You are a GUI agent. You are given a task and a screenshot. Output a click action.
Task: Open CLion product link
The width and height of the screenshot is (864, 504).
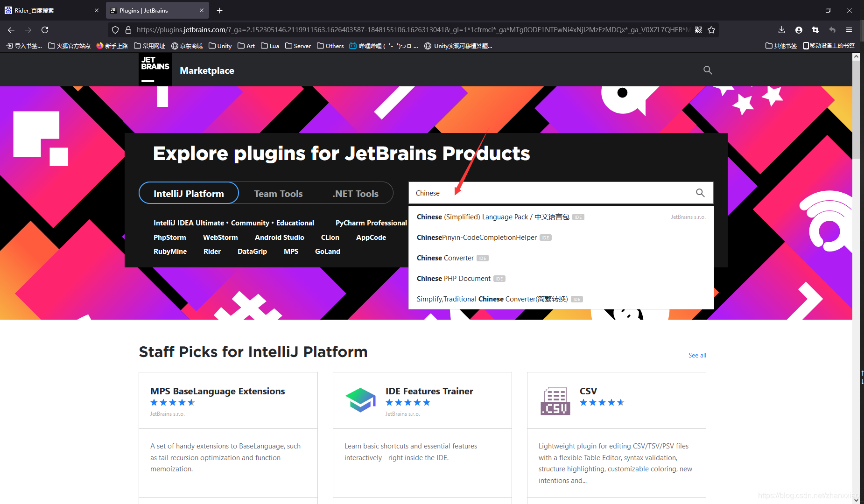330,238
